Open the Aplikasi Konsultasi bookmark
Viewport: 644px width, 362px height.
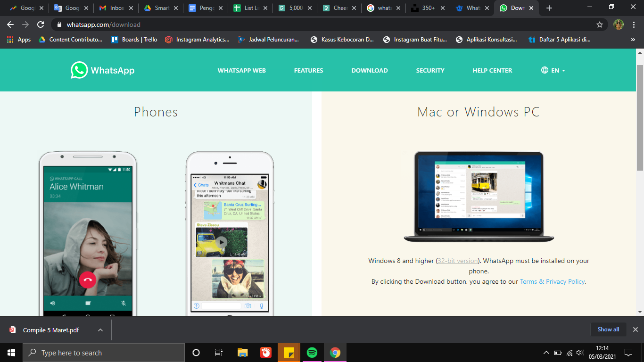[487, 40]
